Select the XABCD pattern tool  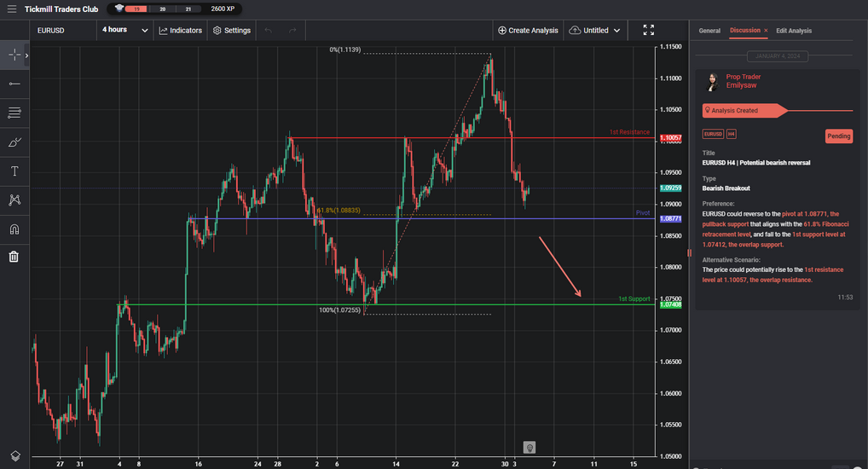(14, 200)
